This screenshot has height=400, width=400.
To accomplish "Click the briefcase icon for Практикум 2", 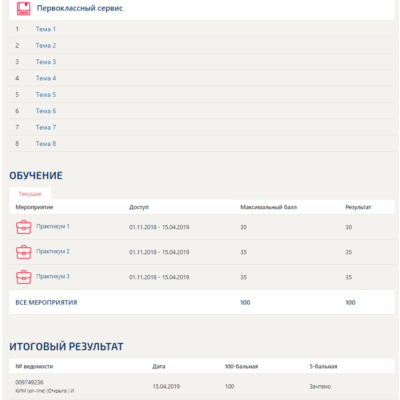I will (x=24, y=252).
